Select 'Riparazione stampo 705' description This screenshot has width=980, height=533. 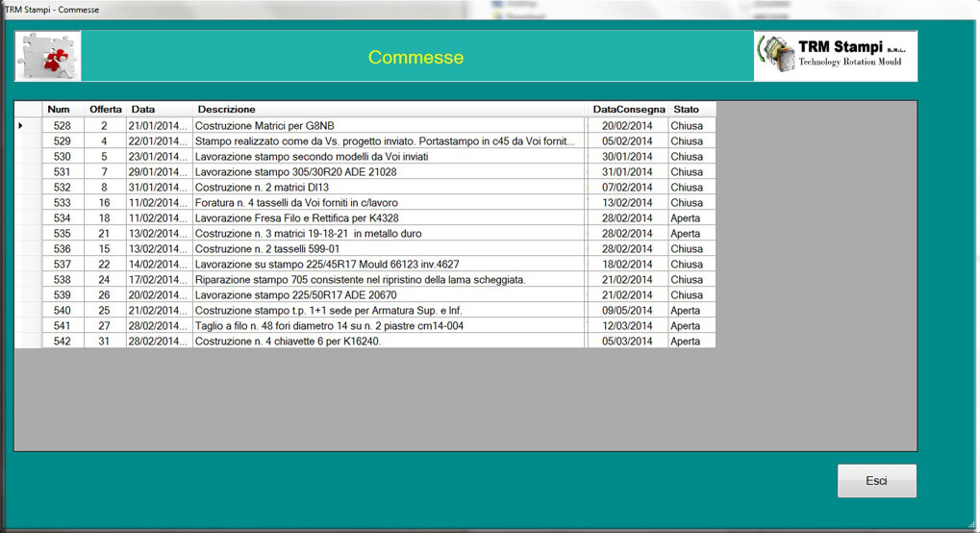[390, 279]
